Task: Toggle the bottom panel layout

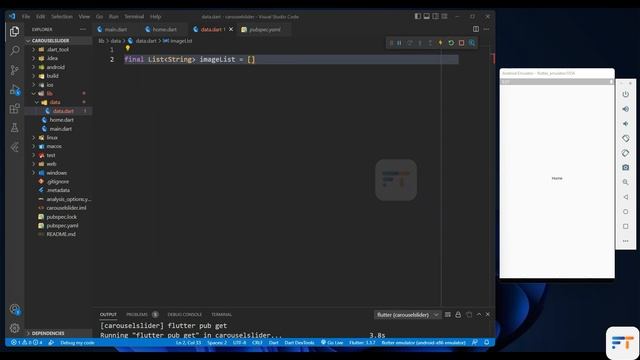Action: 427,16
